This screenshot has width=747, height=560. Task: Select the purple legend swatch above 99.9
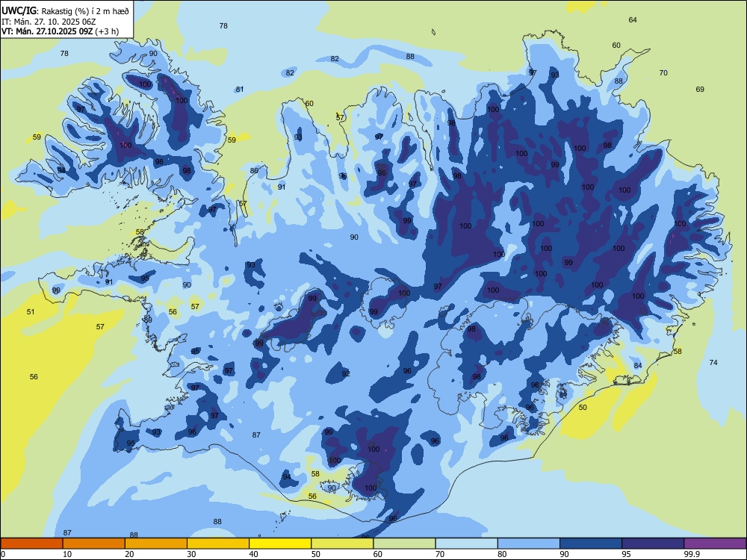(715, 544)
